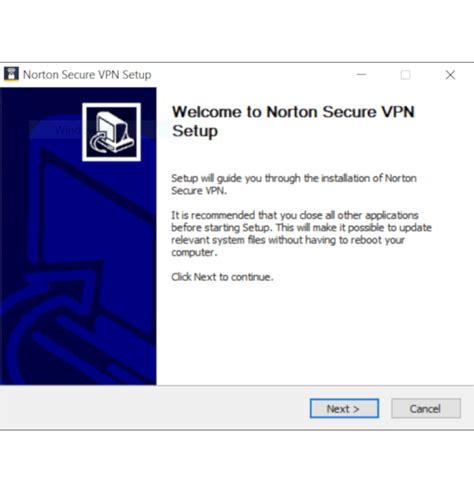Click the installer computer icon in blue panel
This screenshot has height=493, width=474.
tap(111, 132)
